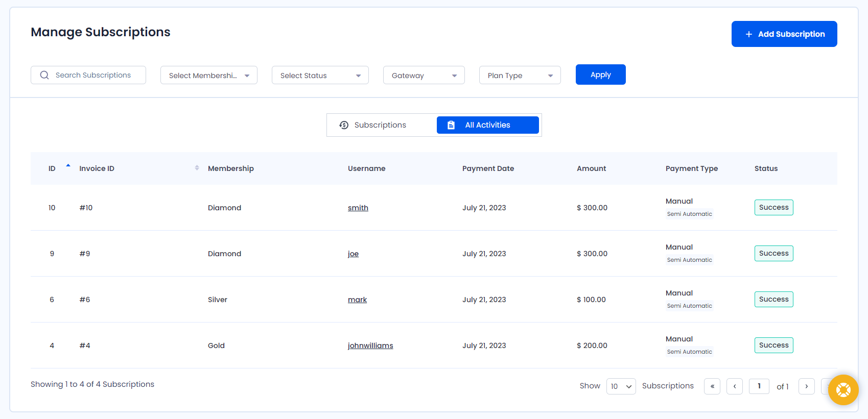Click the Success badge for invoice #6
Image resolution: width=868 pixels, height=419 pixels.
[774, 300]
